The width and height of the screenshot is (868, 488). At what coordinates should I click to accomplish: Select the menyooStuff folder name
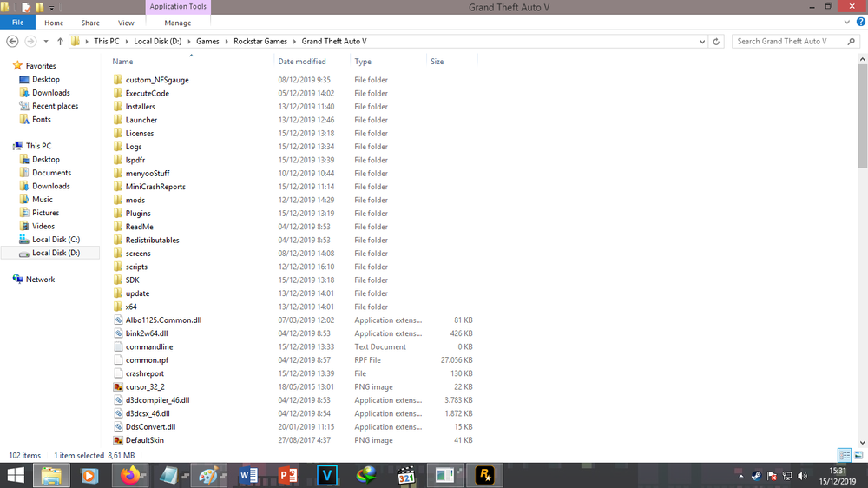click(x=148, y=174)
